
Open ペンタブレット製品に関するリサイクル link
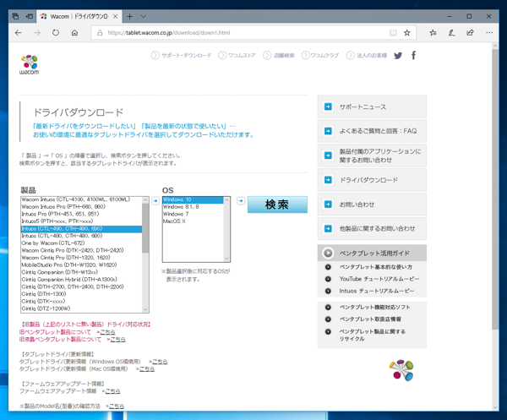372,335
